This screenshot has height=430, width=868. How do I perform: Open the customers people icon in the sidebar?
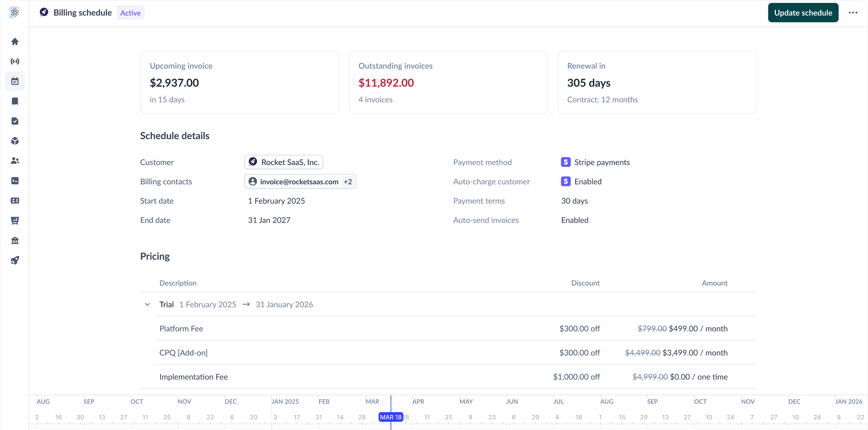point(15,161)
